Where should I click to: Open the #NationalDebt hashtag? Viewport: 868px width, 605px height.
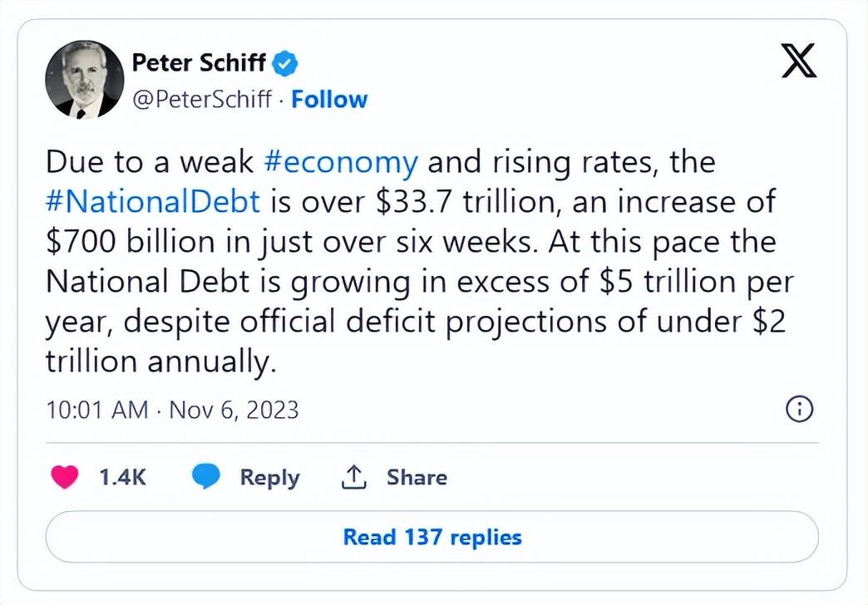coord(154,202)
